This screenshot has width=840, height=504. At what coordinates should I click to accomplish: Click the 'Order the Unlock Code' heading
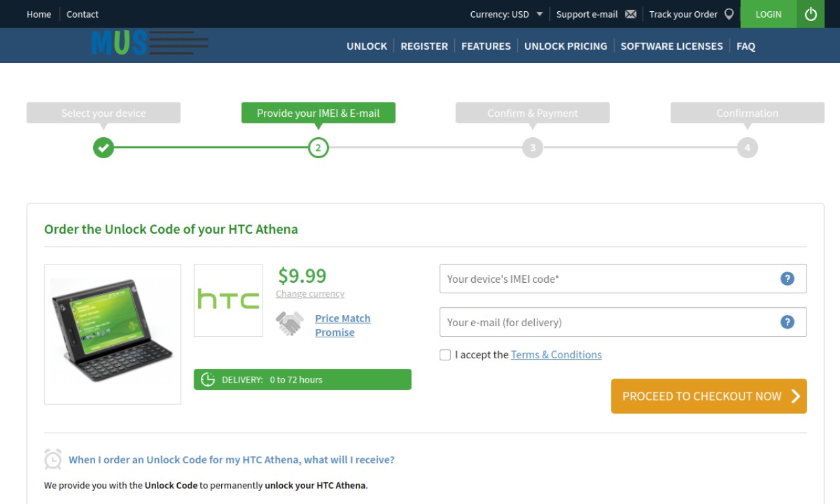point(171,230)
